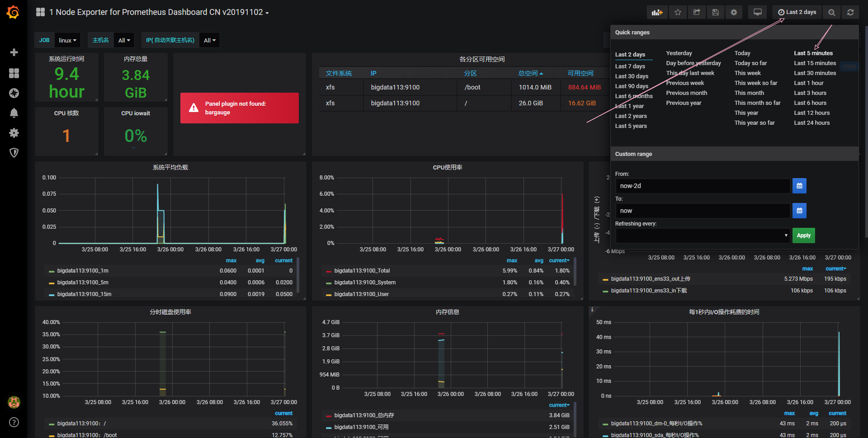This screenshot has height=438, width=868.
Task: Click the Create plus icon in sidebar
Action: 14,52
